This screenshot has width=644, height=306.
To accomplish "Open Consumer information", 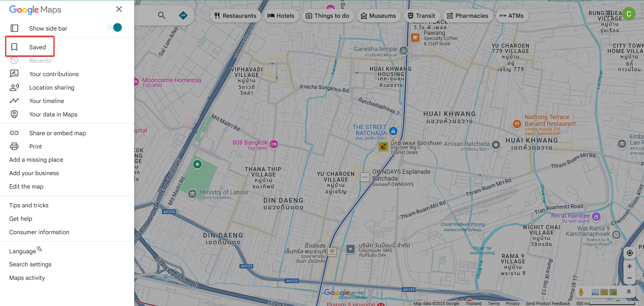I will [39, 232].
